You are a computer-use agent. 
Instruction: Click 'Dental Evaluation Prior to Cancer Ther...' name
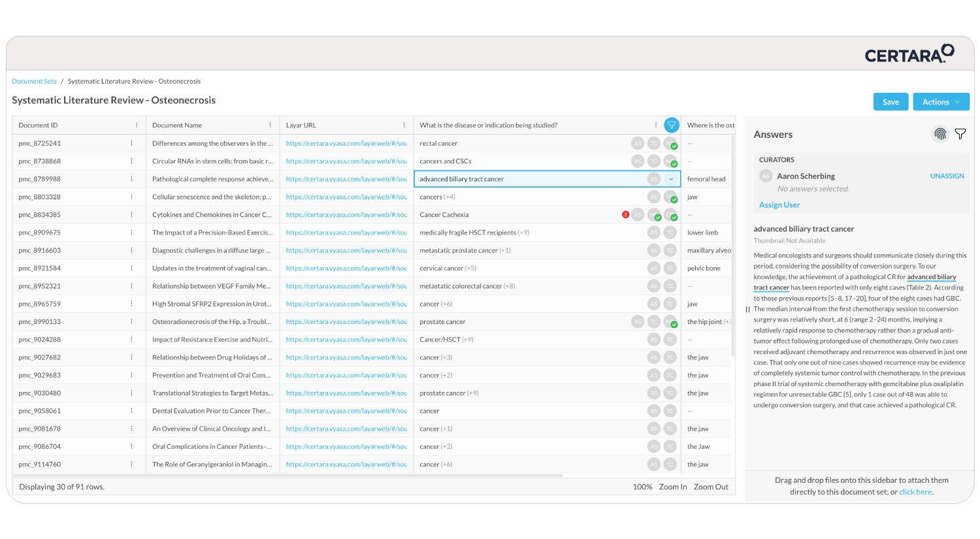point(211,411)
